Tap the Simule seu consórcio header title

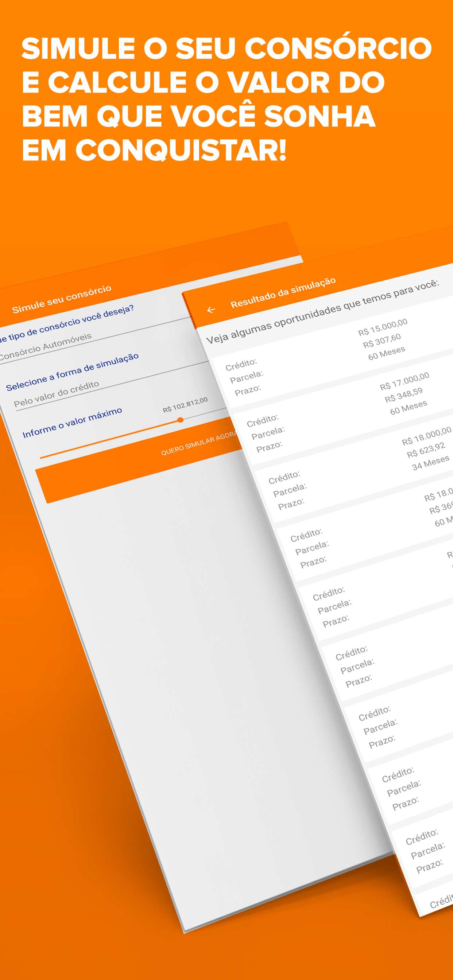62,299
